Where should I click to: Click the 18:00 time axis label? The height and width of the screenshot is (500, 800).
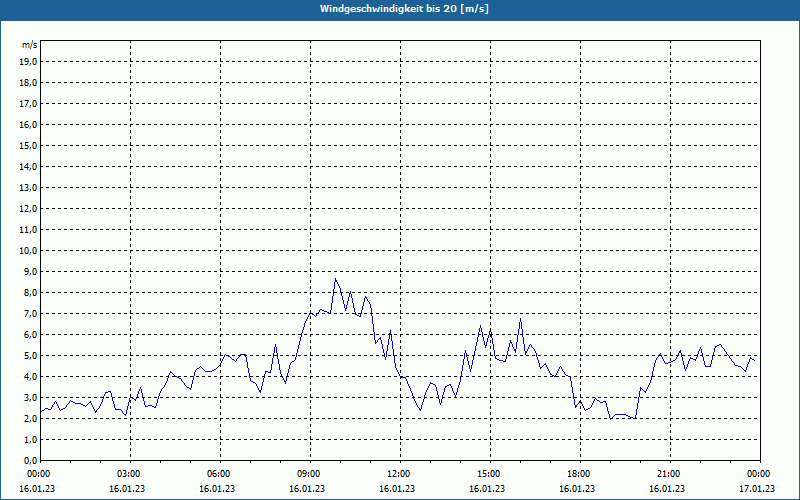click(x=580, y=474)
